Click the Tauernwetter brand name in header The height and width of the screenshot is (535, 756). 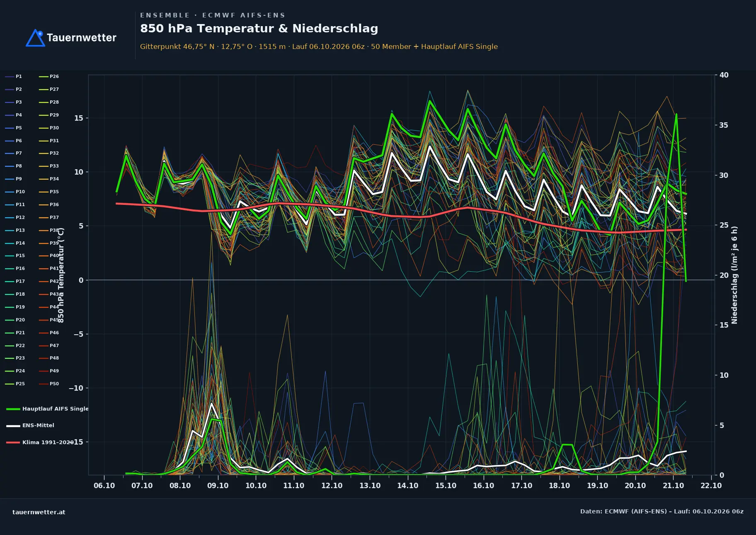point(82,38)
